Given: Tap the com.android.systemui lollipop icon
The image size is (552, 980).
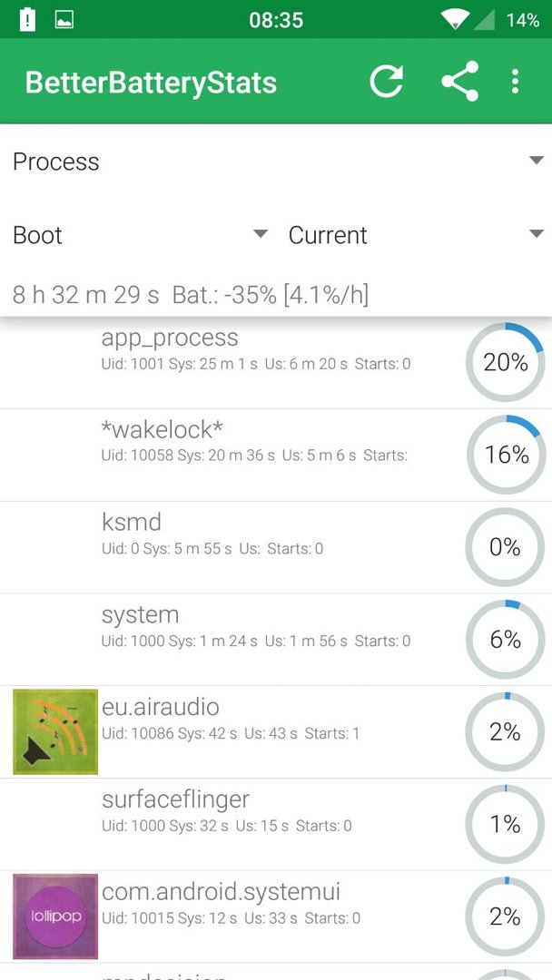Looking at the screenshot, I should [55, 916].
